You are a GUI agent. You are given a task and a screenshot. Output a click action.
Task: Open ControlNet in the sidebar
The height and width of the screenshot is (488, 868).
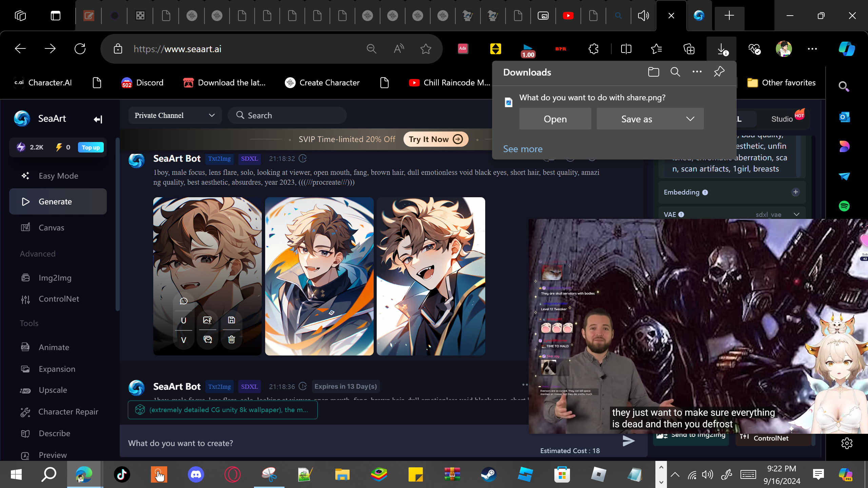pos(58,299)
